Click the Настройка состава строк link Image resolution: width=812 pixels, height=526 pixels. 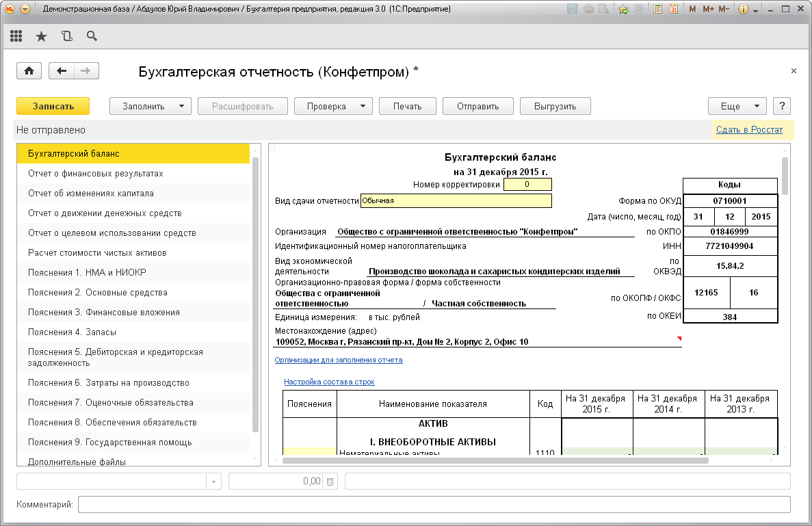click(329, 382)
